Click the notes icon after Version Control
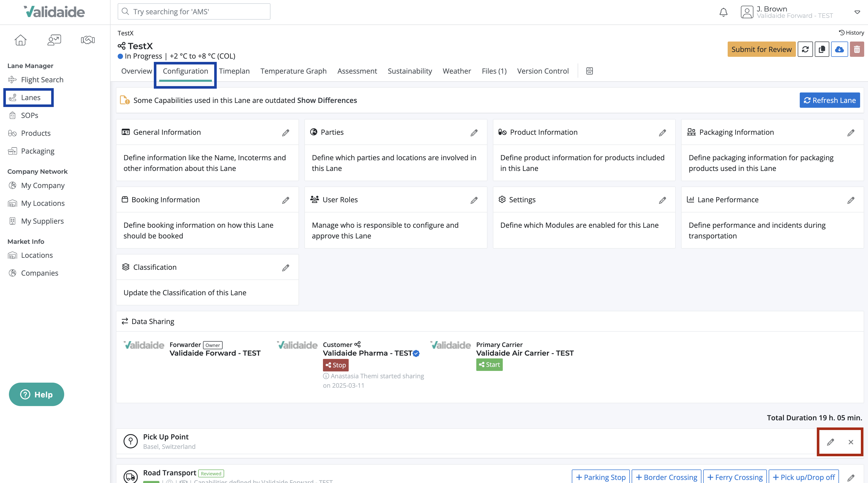 pos(589,71)
